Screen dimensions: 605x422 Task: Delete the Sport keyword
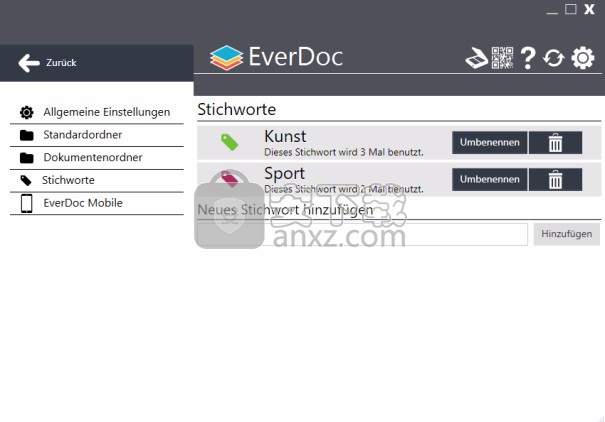pos(555,179)
